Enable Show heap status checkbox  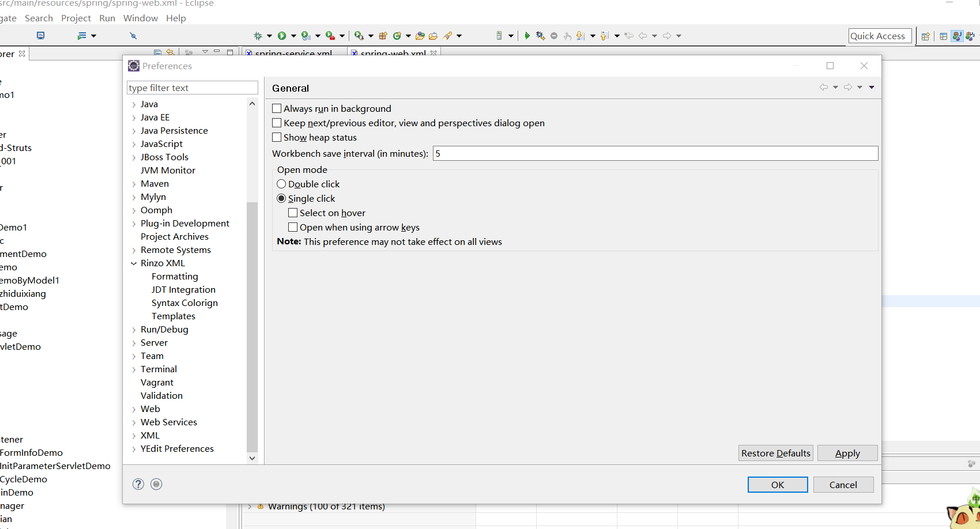pyautogui.click(x=277, y=137)
